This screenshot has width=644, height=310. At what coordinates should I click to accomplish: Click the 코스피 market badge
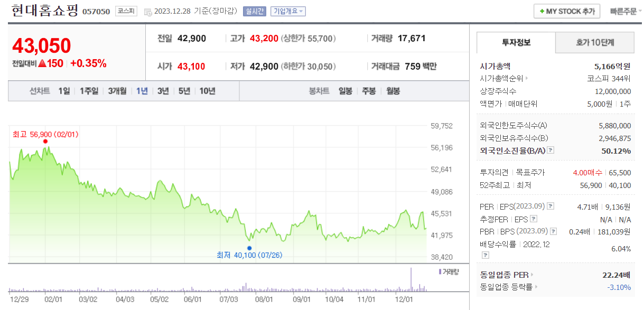tap(125, 11)
